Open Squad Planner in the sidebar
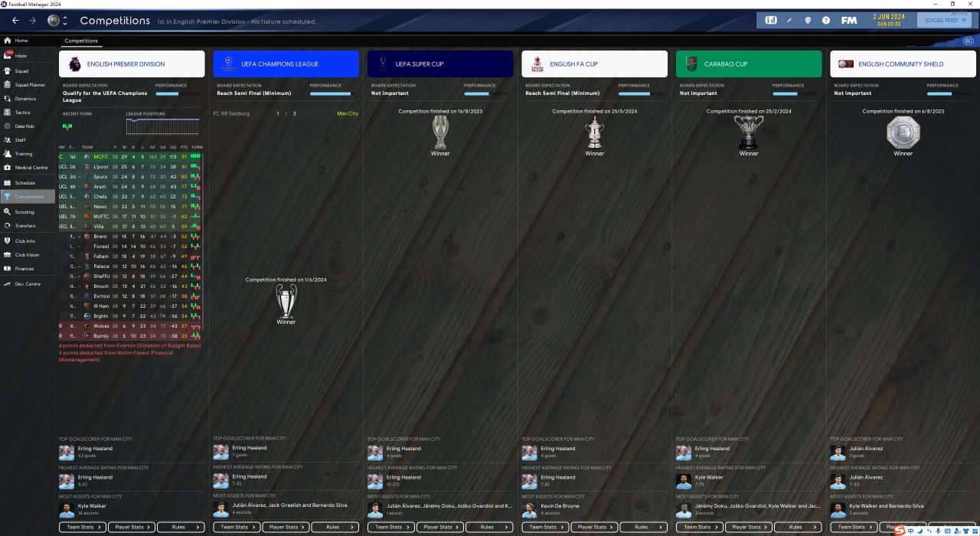980x536 pixels. [x=28, y=85]
